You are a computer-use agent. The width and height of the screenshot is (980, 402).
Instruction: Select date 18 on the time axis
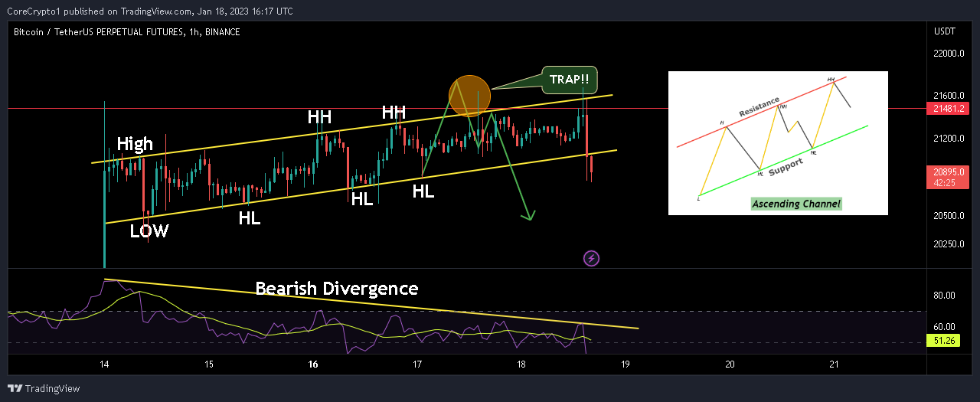click(521, 364)
